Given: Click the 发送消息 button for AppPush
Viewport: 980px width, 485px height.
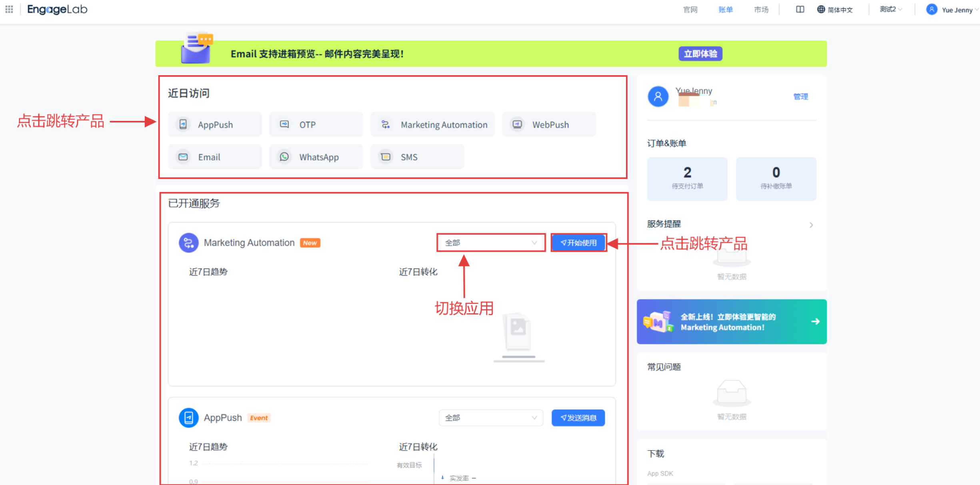Looking at the screenshot, I should 578,418.
